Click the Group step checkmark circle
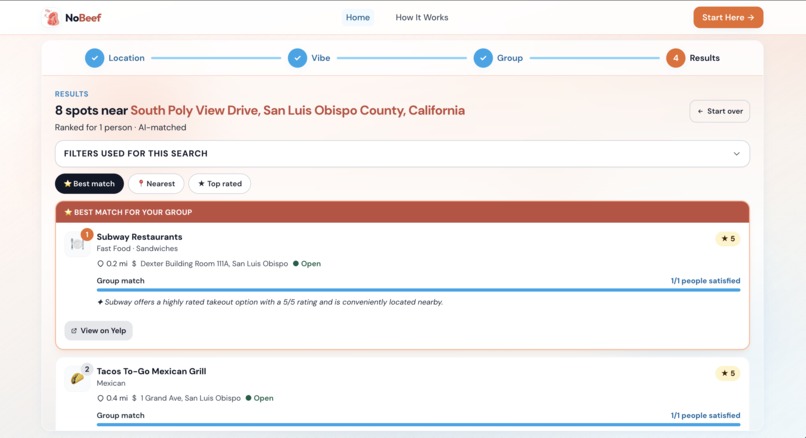Image resolution: width=806 pixels, height=438 pixels. [x=483, y=58]
